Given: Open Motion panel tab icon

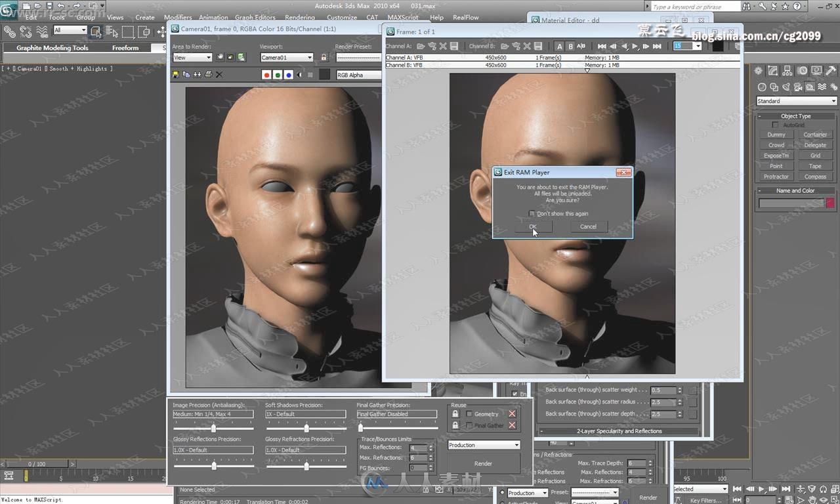Looking at the screenshot, I should [x=803, y=70].
